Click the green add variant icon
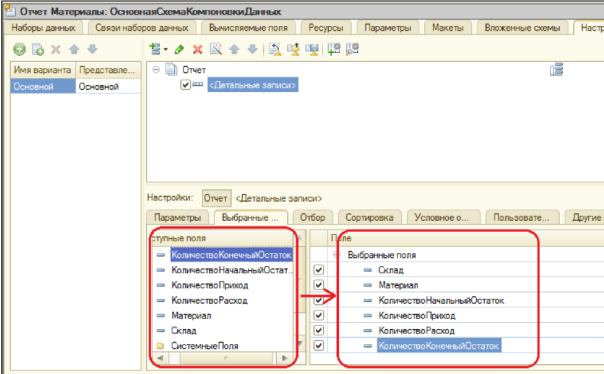604x374 pixels. pos(19,49)
